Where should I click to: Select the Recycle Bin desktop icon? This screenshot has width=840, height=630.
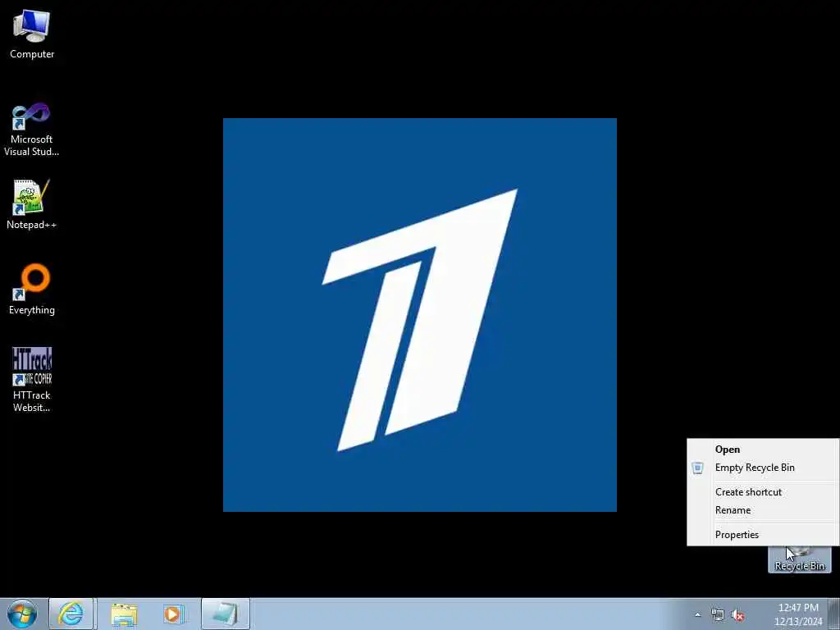(799, 559)
